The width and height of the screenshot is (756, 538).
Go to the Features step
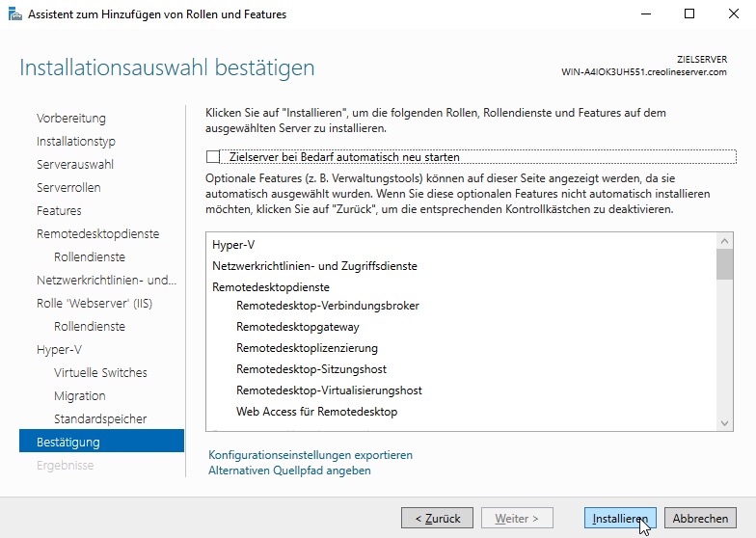coord(59,210)
